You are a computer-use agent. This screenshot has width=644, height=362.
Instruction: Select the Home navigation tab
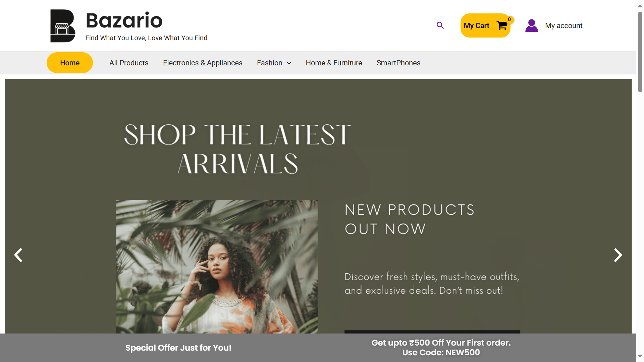point(70,63)
